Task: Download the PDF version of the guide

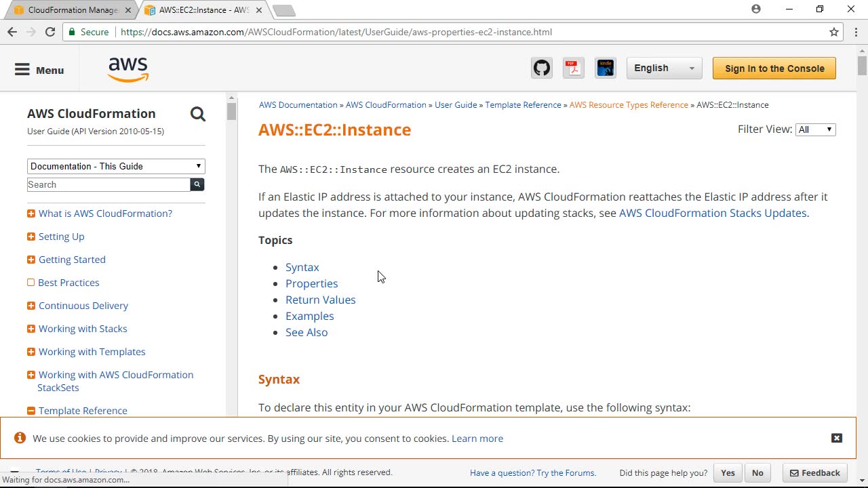Action: tap(574, 68)
